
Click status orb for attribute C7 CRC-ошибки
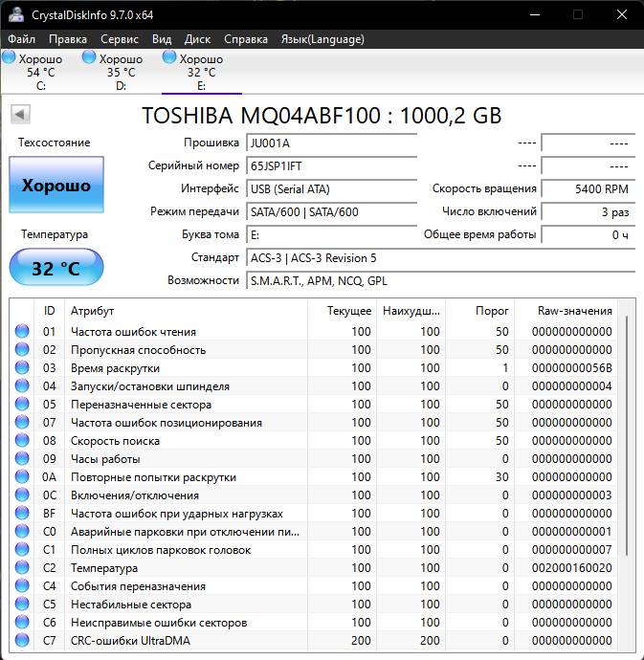coord(22,641)
